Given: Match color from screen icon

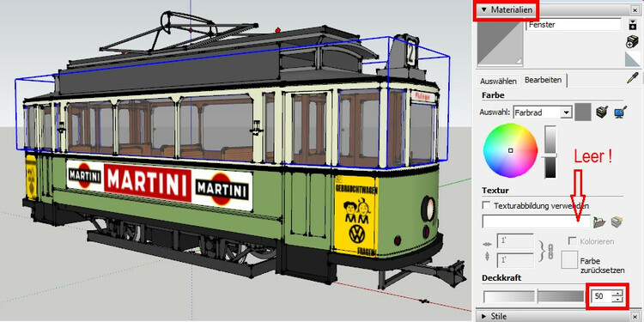Looking at the screenshot, I should [x=620, y=112].
